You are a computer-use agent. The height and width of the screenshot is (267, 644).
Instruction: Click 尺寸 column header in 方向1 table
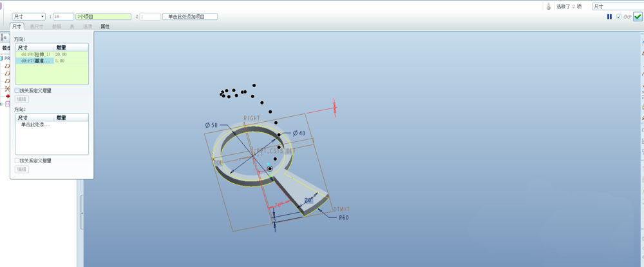point(35,48)
